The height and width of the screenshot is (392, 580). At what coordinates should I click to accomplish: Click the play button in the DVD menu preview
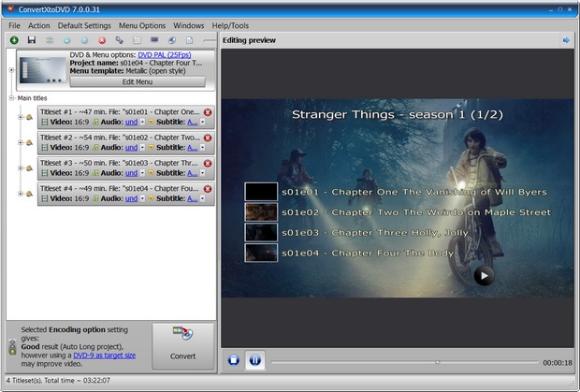(484, 275)
